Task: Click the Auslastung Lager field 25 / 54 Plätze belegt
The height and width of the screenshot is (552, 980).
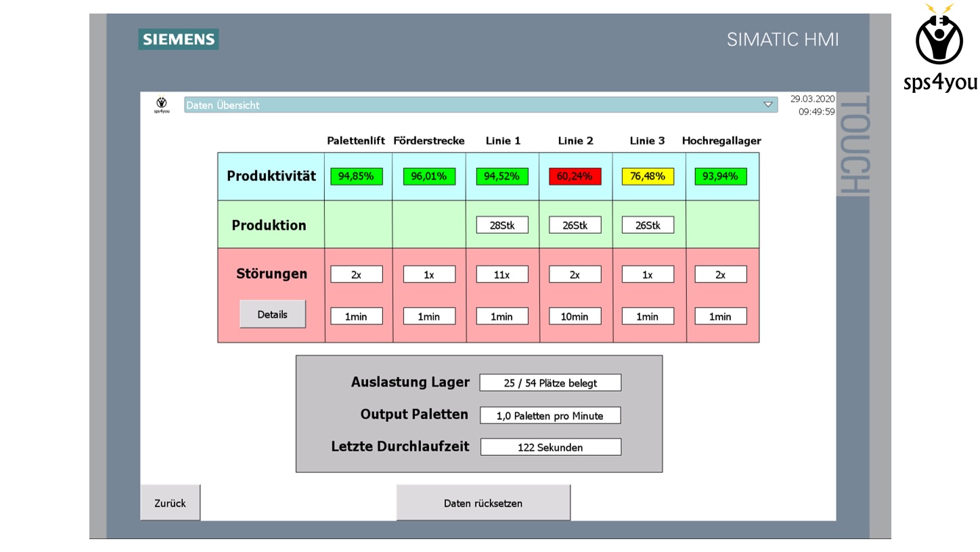Action: [550, 383]
